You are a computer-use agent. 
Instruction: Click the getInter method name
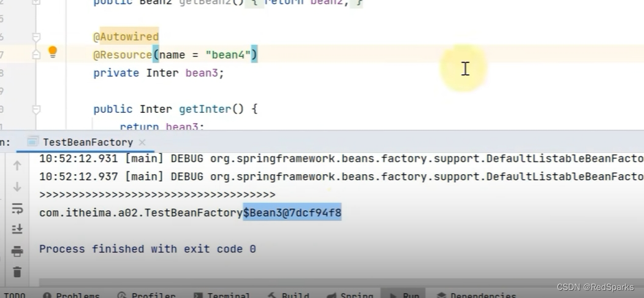[x=205, y=109]
